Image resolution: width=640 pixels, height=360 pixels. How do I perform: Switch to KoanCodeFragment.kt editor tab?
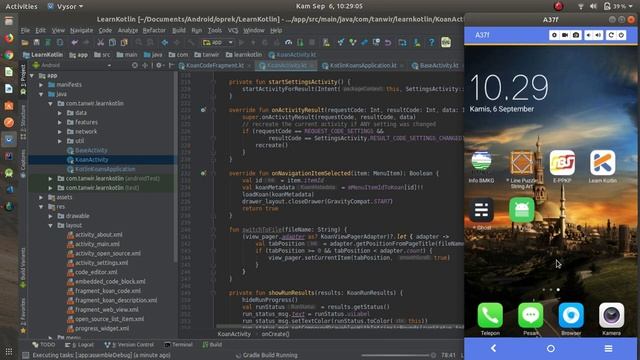coord(215,65)
